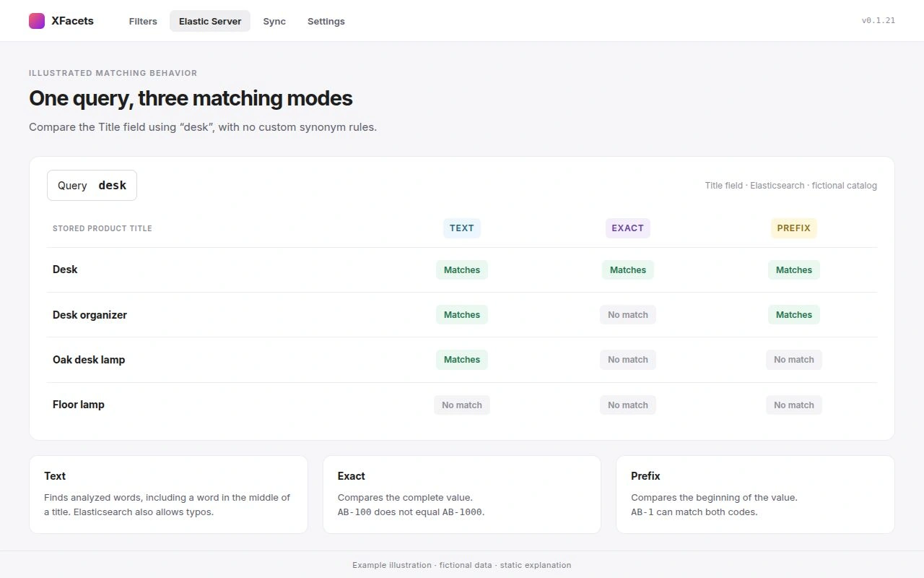This screenshot has width=924, height=578.
Task: Select the PREFIX column header badge
Action: pos(794,228)
